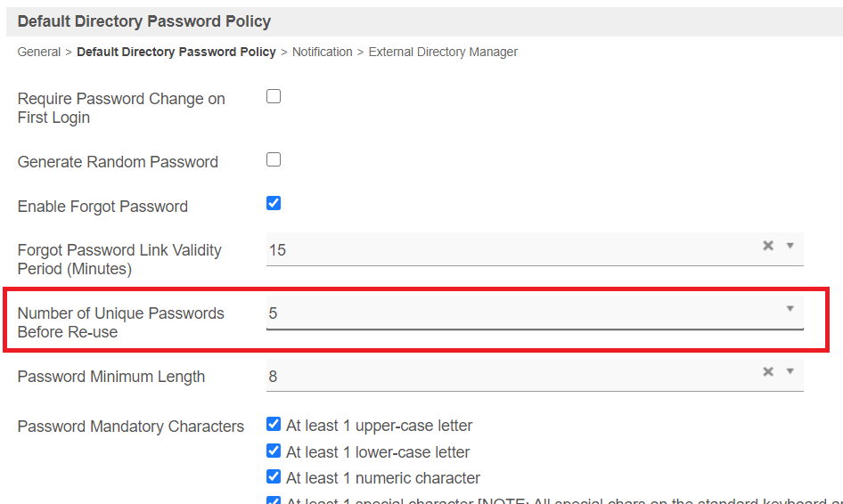Toggle At least 1 numeric character checkbox
Viewport: 843px width, 504px height.
pyautogui.click(x=274, y=476)
